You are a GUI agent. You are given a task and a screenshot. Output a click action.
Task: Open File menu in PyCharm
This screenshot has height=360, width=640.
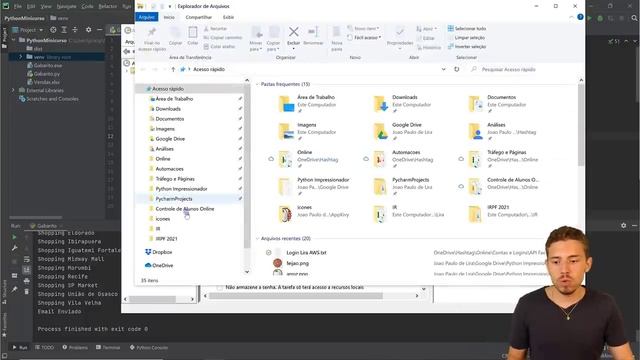(x=18, y=7)
